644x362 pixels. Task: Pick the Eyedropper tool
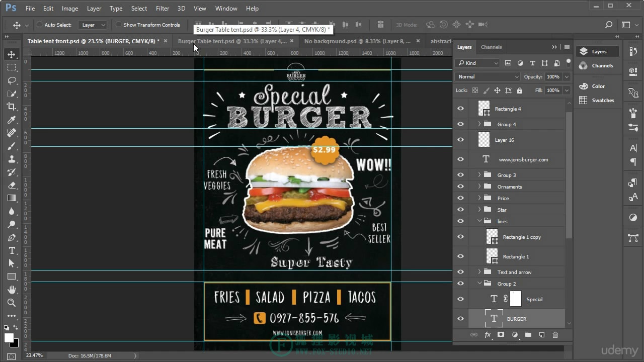[x=12, y=120]
